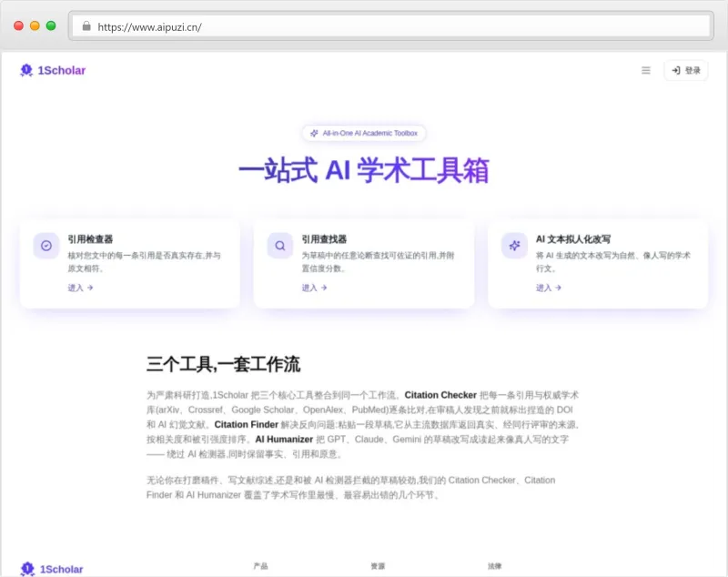Open the hamburger menu icon

[x=646, y=71]
